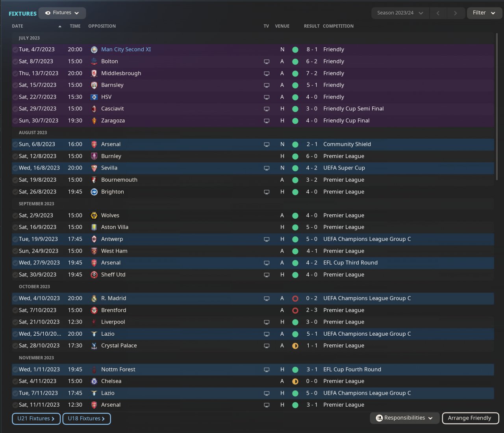Click the TV icon on the Sevilla fixture
Viewport: 504px width, 433px height.
coord(267,168)
